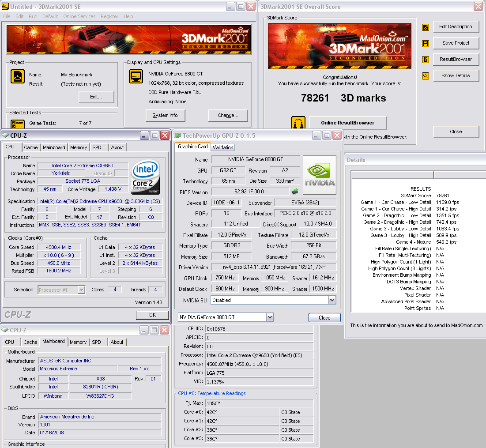Click the GPU Clock 750 MHz value
The height and width of the screenshot is (448, 486).
pos(225,278)
